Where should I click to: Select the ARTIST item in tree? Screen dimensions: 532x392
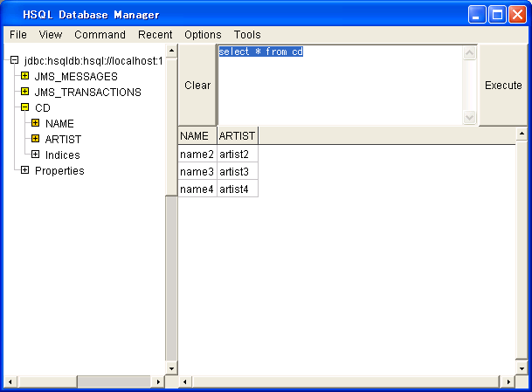(x=63, y=140)
